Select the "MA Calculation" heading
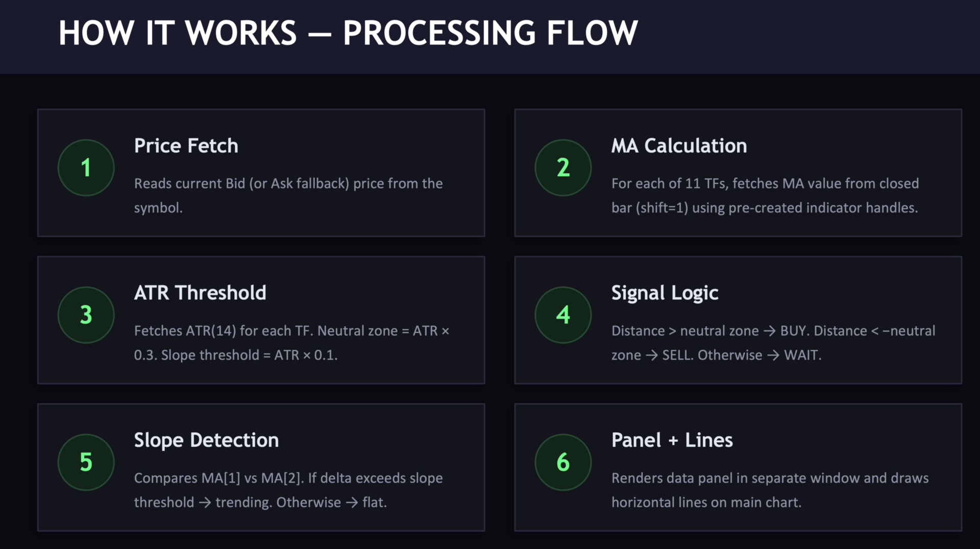The width and height of the screenshot is (980, 549). (679, 146)
